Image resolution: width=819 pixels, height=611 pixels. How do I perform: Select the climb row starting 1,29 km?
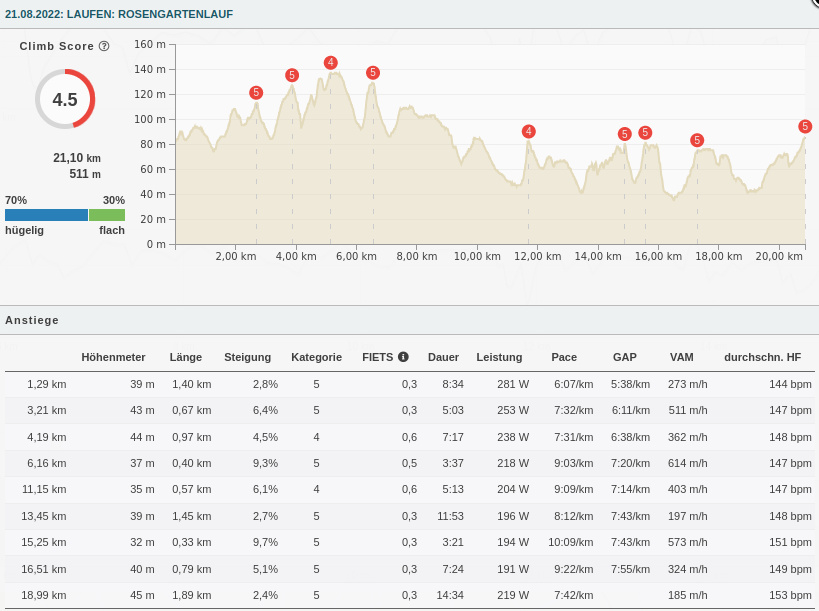(x=410, y=384)
